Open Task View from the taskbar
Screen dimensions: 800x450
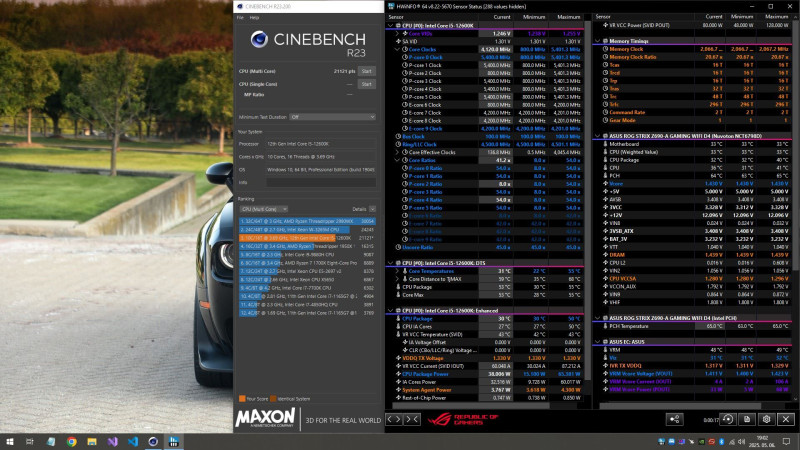click(30, 442)
